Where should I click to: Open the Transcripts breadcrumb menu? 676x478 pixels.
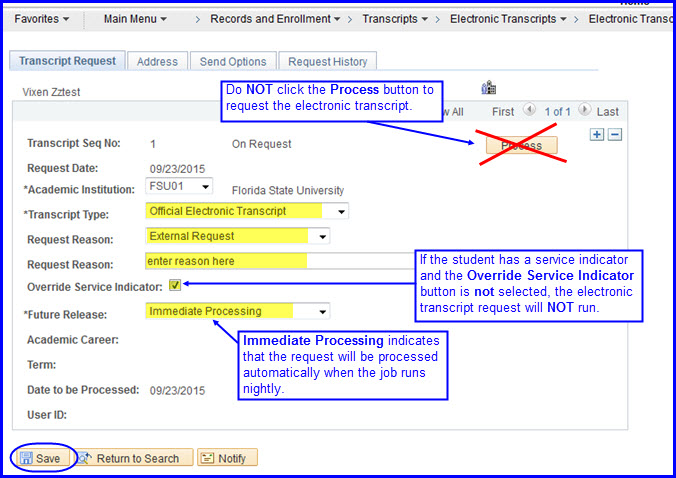[x=395, y=19]
